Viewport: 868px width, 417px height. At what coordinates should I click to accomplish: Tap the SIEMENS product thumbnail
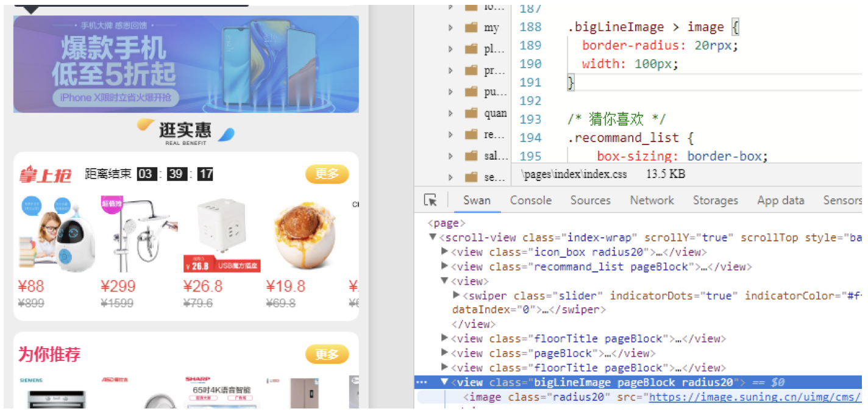point(58,392)
